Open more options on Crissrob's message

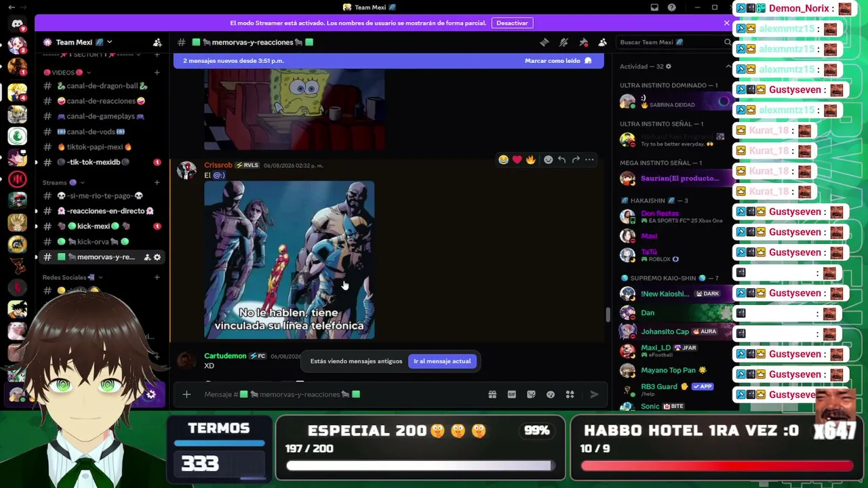coord(589,159)
